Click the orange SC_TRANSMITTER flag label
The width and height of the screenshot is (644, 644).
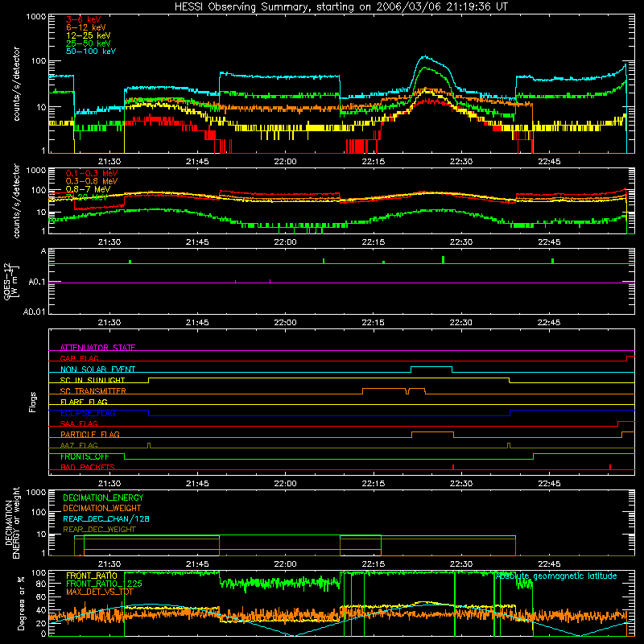(x=93, y=391)
